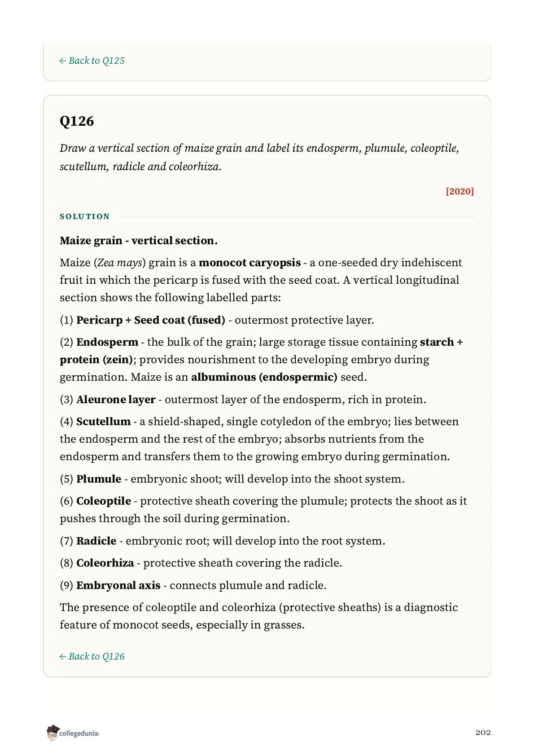Click the bold Coleoptile term in item 6
The image size is (534, 756).
pos(104,501)
